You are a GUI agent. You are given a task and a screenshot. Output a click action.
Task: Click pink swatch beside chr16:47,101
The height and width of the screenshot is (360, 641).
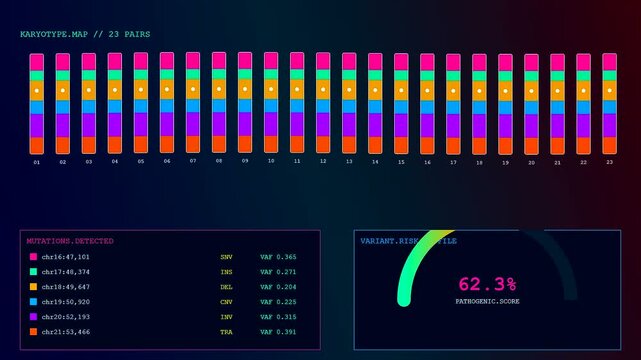[x=34, y=257]
